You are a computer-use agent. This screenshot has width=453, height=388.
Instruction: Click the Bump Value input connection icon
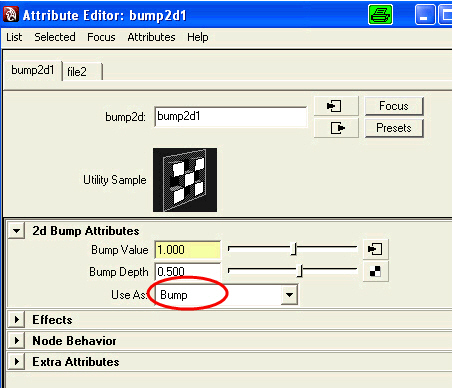click(x=375, y=249)
